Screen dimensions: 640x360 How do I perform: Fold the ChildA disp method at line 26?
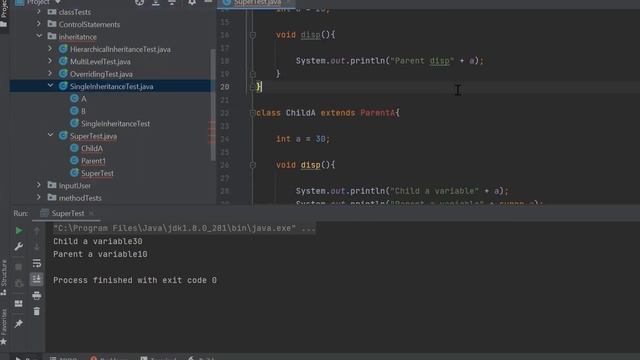(x=253, y=165)
